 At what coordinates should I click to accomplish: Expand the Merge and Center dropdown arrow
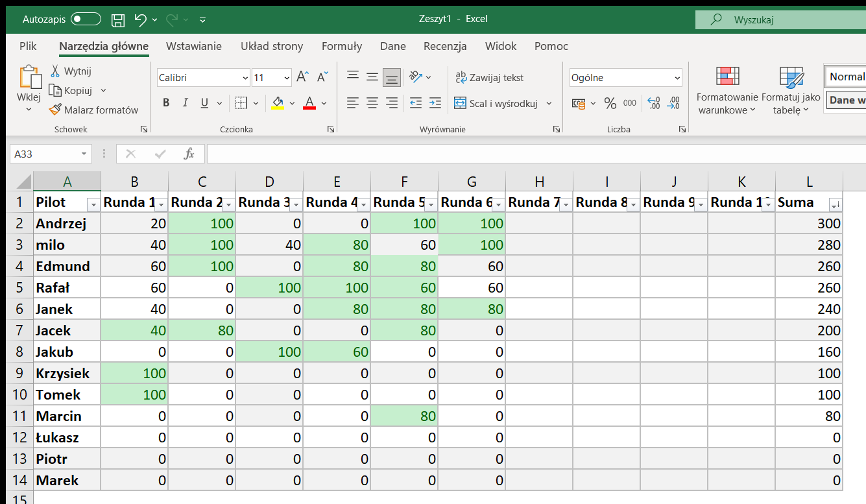(549, 103)
